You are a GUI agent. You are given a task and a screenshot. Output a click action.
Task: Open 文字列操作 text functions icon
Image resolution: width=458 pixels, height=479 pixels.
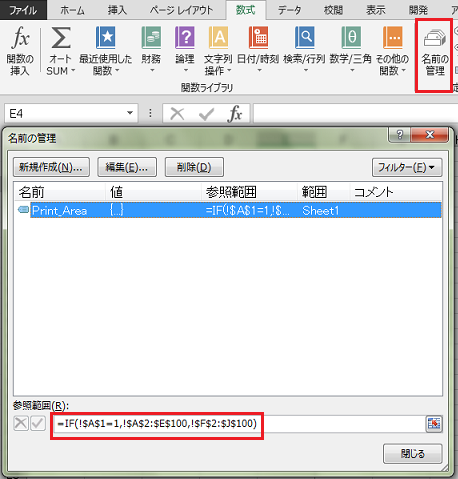click(218, 38)
